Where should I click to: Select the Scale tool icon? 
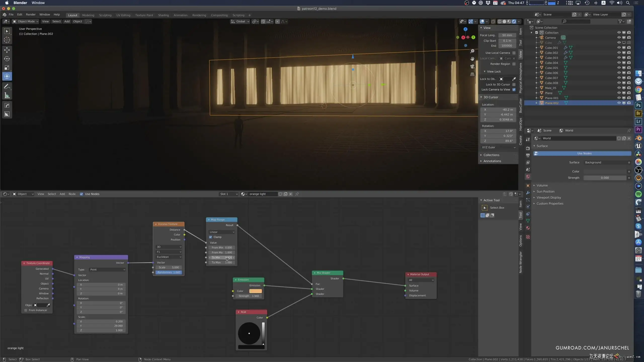point(7,67)
